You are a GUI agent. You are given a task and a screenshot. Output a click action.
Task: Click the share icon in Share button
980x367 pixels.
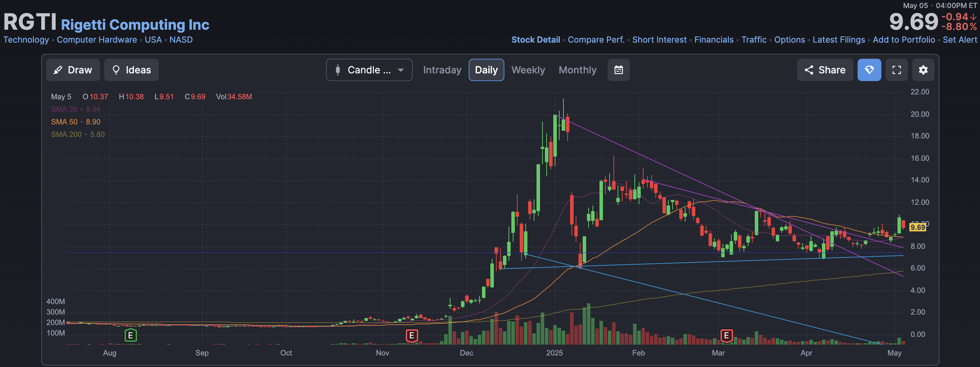(x=809, y=70)
